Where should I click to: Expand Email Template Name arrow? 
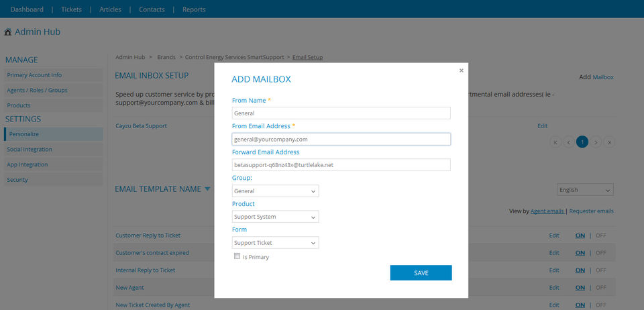click(208, 189)
